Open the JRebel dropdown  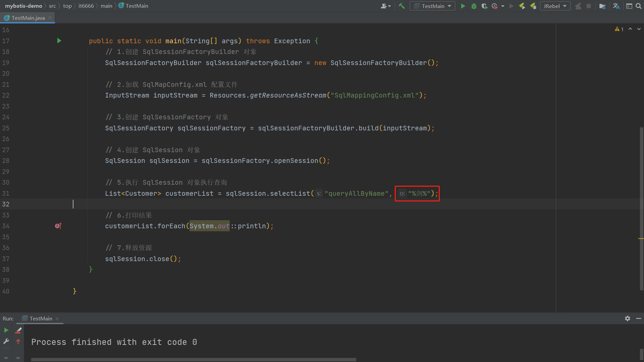click(555, 6)
